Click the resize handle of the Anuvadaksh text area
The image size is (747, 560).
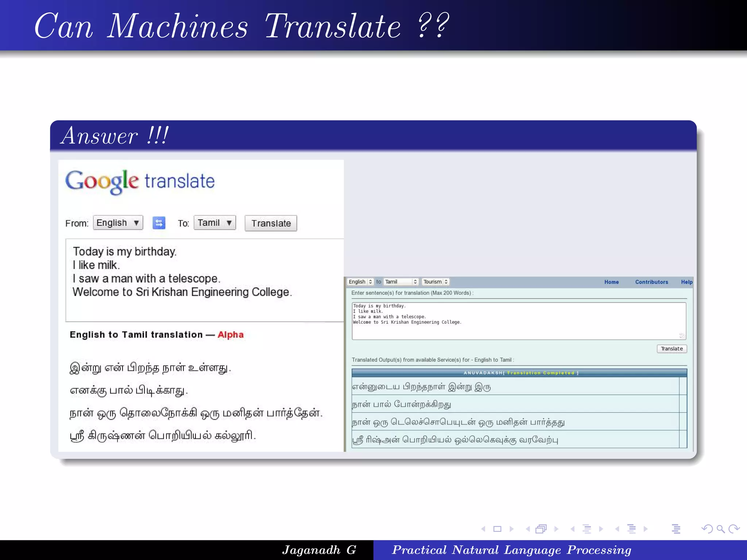click(682, 336)
